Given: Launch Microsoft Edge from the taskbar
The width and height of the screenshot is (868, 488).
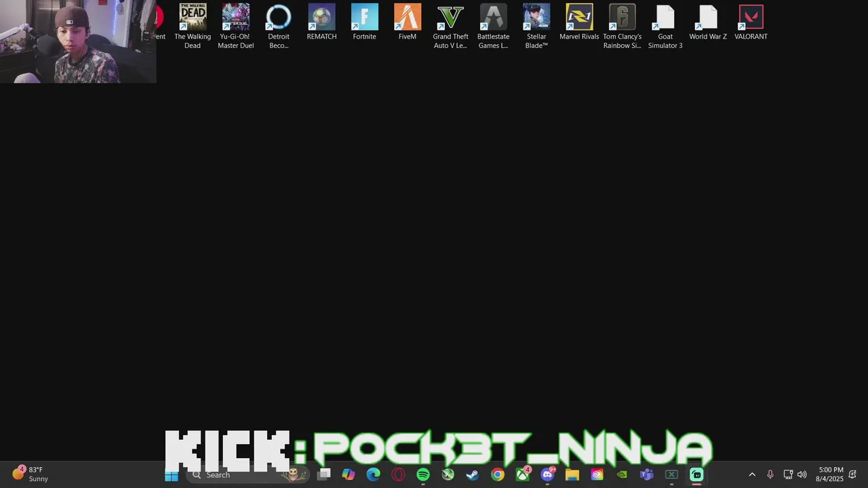Looking at the screenshot, I should pos(374,475).
